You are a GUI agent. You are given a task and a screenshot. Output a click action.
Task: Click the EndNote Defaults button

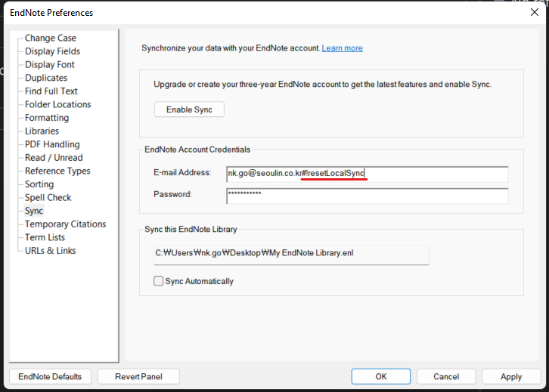(50, 377)
